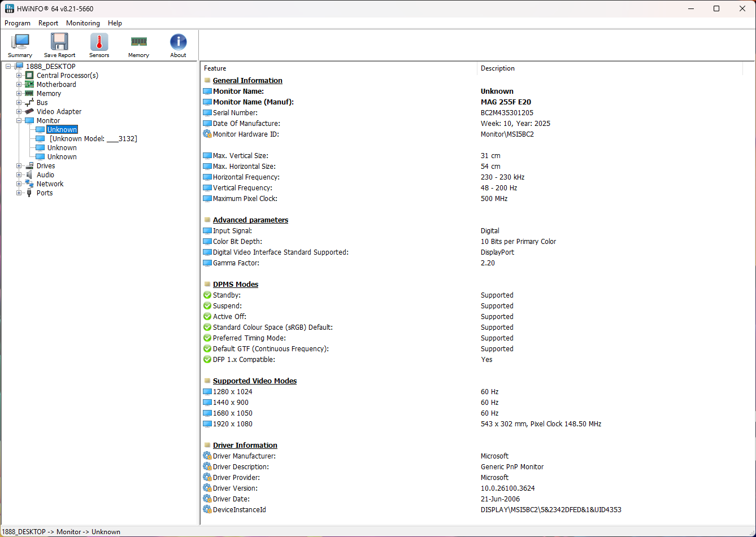Click the green check icon beside Standby
756x537 pixels.
(x=207, y=295)
